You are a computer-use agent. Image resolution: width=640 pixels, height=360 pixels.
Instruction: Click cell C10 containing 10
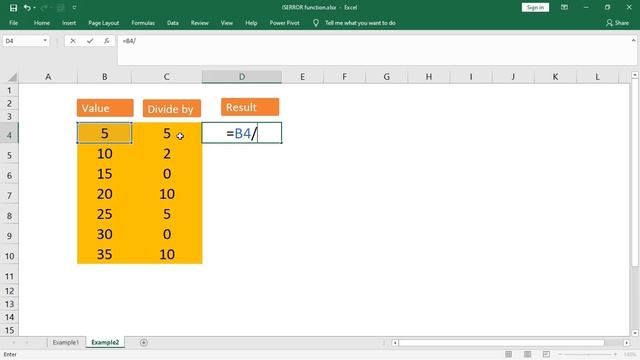tap(167, 254)
